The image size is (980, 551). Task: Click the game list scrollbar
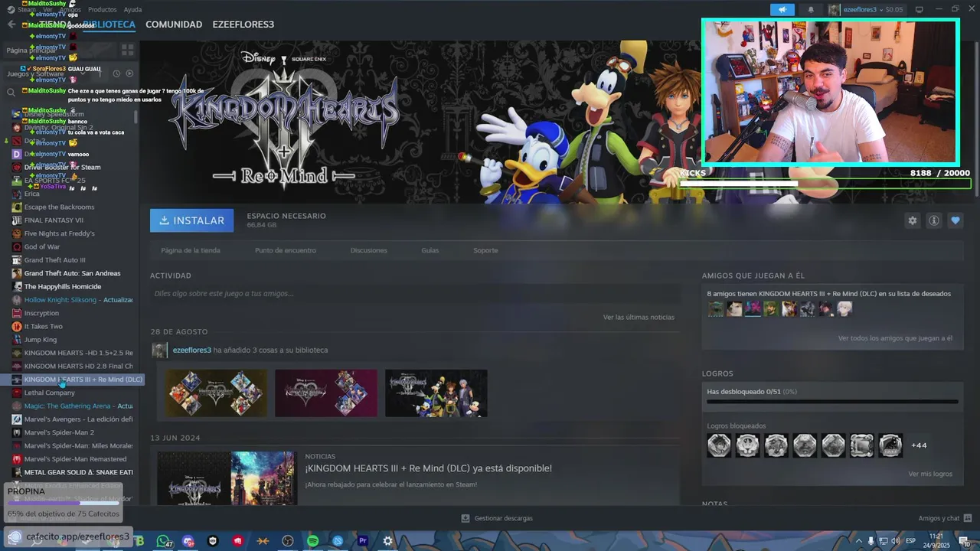click(136, 117)
